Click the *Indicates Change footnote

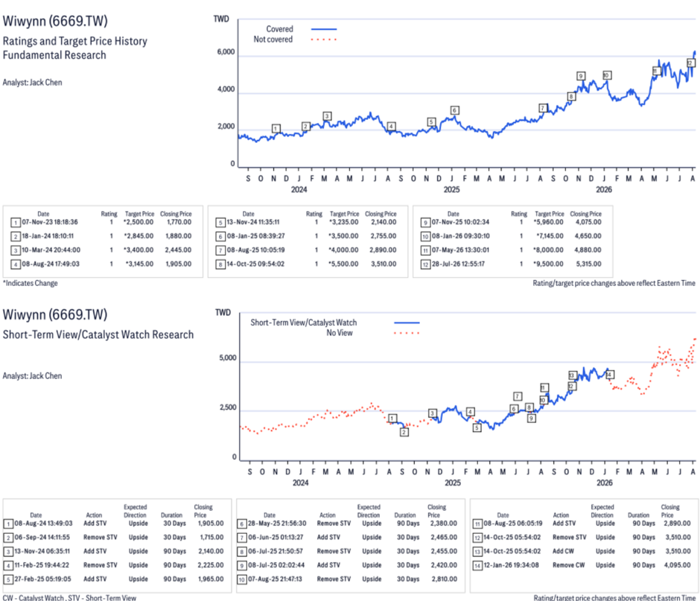click(31, 283)
